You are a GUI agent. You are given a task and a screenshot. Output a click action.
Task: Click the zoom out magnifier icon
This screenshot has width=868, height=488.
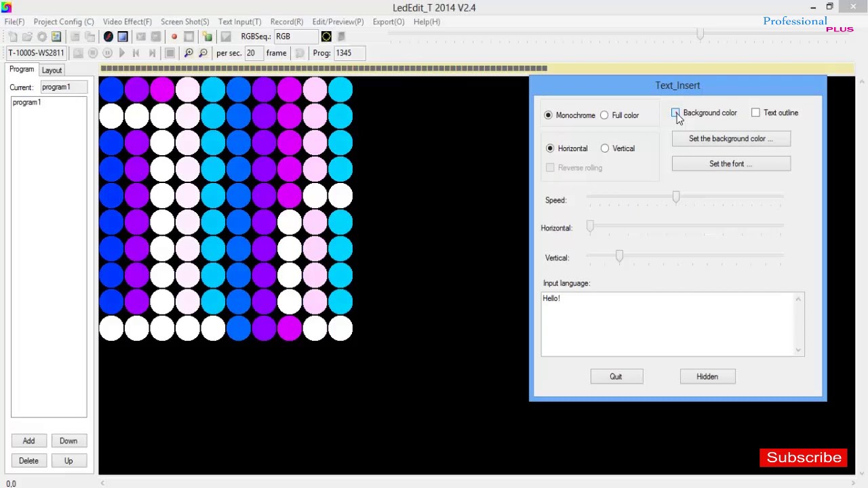(203, 53)
